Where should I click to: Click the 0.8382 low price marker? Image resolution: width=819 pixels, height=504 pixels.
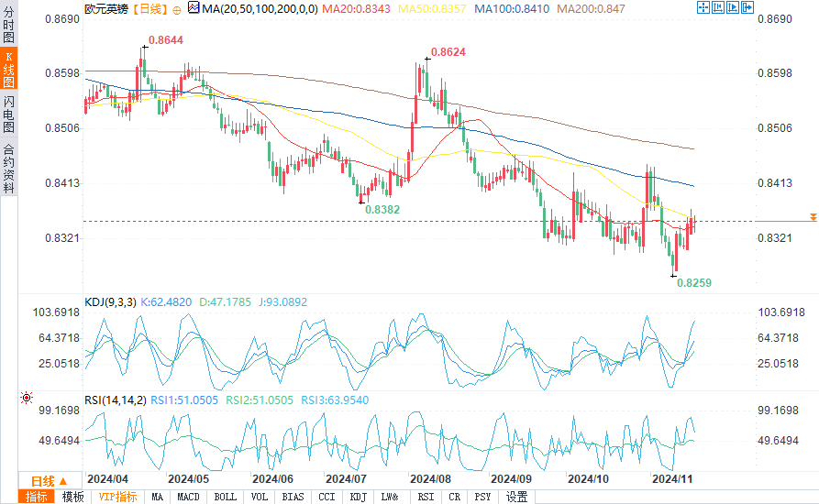[x=382, y=210]
